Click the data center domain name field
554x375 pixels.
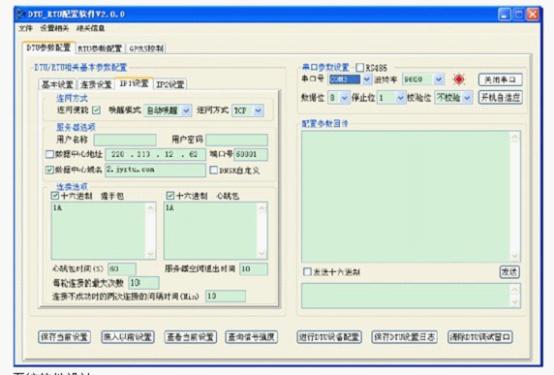155,170
